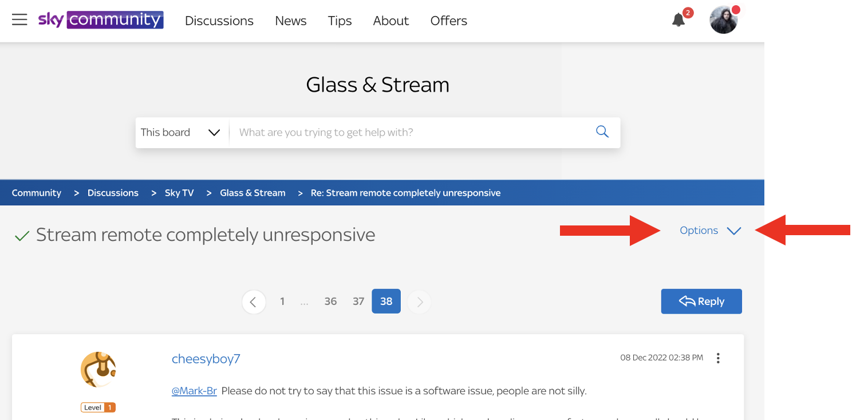Switch to the Offers section
The width and height of the screenshot is (868, 420).
tap(448, 21)
